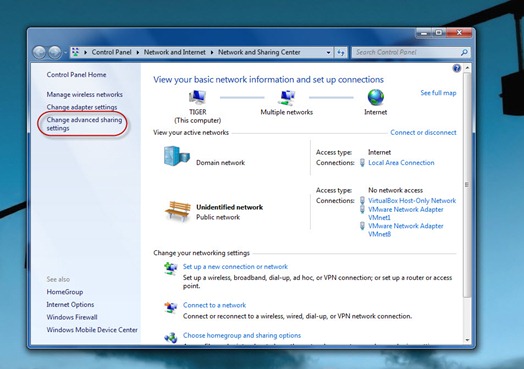Click the Multiple networks icon
The image size is (524, 369).
[x=287, y=98]
